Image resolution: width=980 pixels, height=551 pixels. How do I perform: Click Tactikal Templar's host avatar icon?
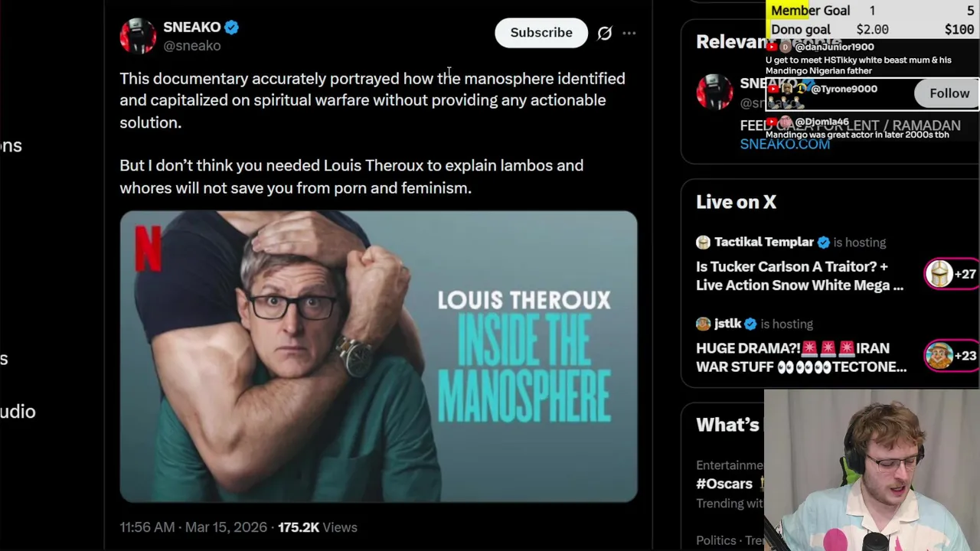703,243
